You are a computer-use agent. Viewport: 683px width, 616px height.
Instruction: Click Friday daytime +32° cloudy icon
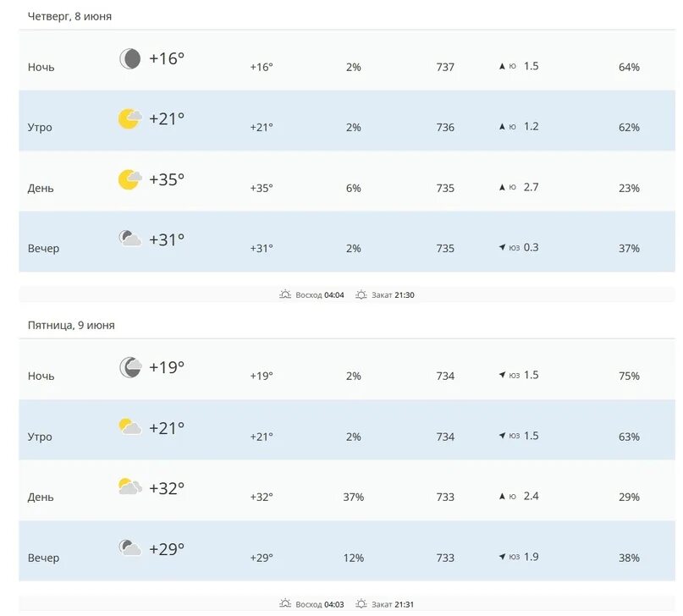click(129, 487)
